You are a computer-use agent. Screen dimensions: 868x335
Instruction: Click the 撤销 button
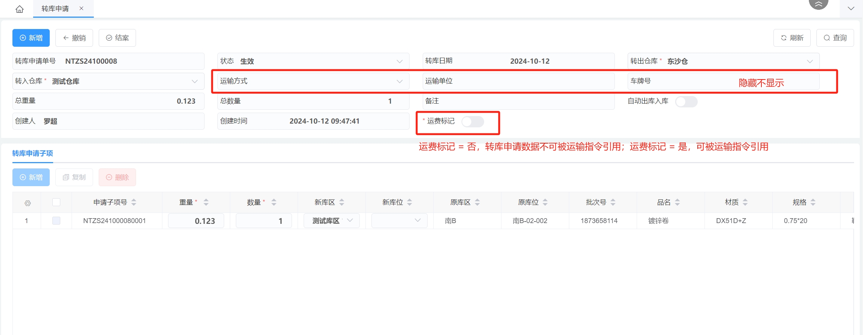coord(74,38)
